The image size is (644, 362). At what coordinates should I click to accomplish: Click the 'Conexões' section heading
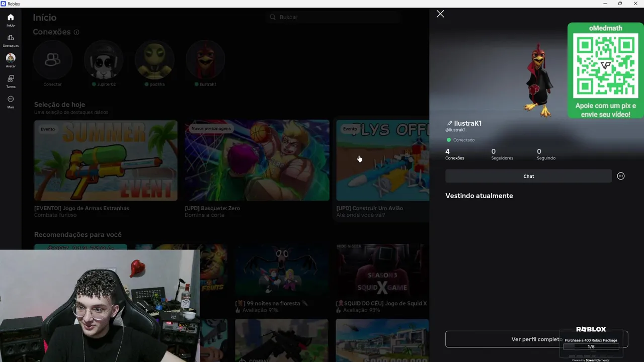tap(52, 32)
